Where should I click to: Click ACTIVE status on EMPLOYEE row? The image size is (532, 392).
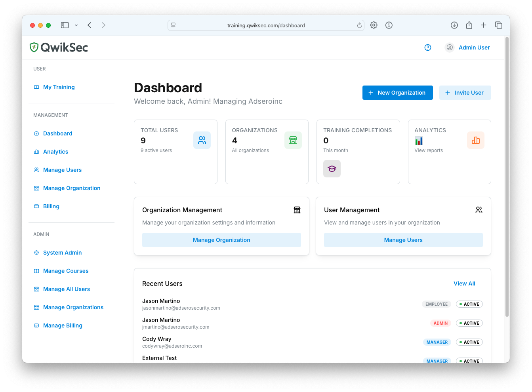pos(469,304)
